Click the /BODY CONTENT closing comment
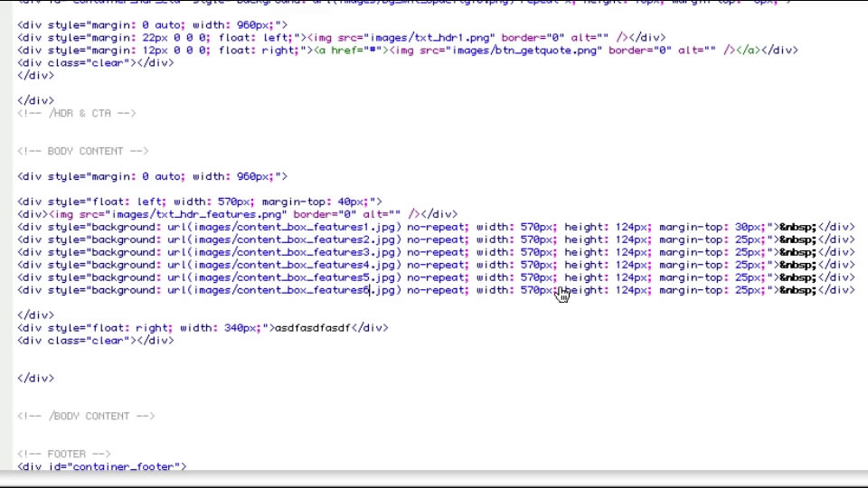868x488 pixels. (86, 416)
